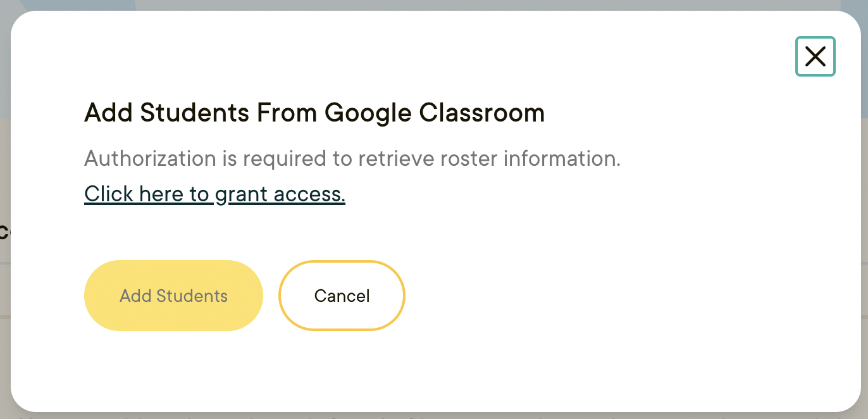
Task: Click the authorization instruction text
Action: 352,158
